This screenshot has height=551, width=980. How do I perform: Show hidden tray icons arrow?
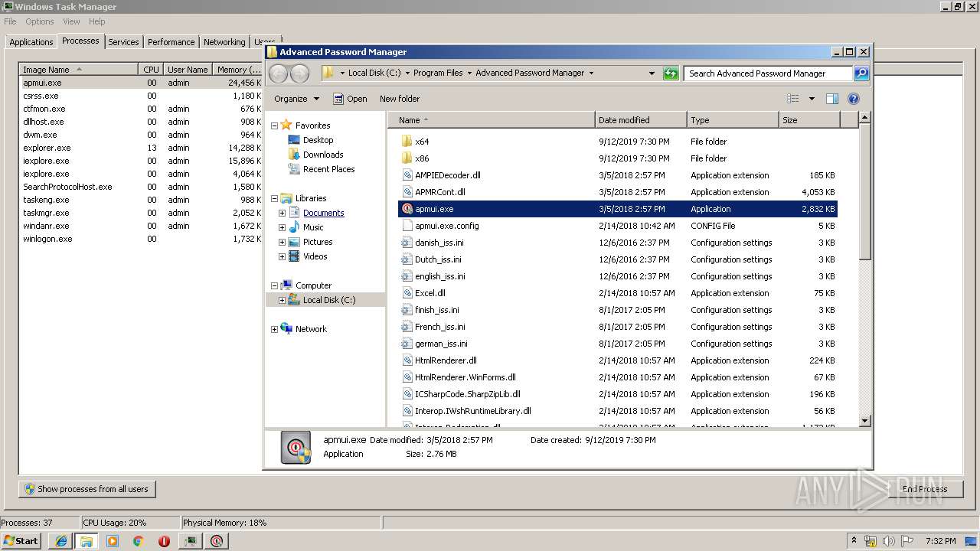click(x=854, y=540)
